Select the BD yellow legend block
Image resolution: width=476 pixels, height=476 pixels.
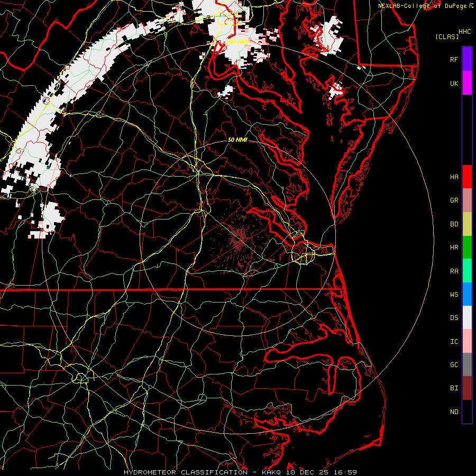pos(467,224)
